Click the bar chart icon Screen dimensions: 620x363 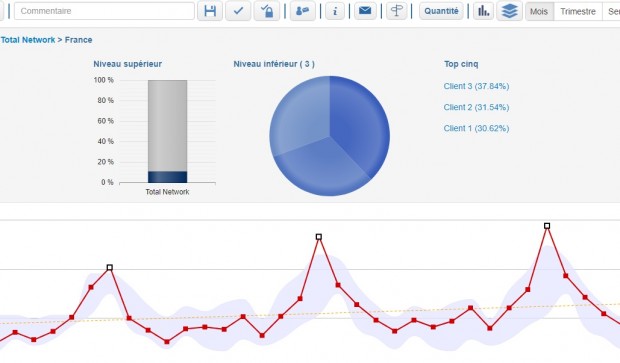tap(483, 11)
